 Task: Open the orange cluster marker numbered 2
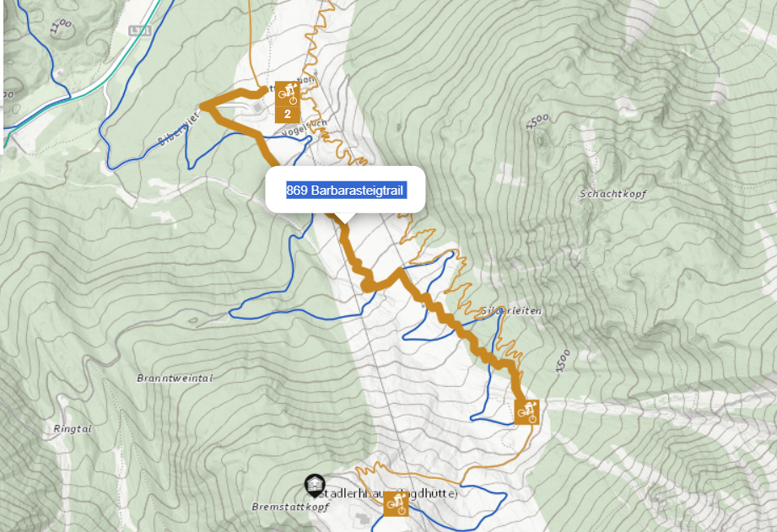(x=288, y=115)
